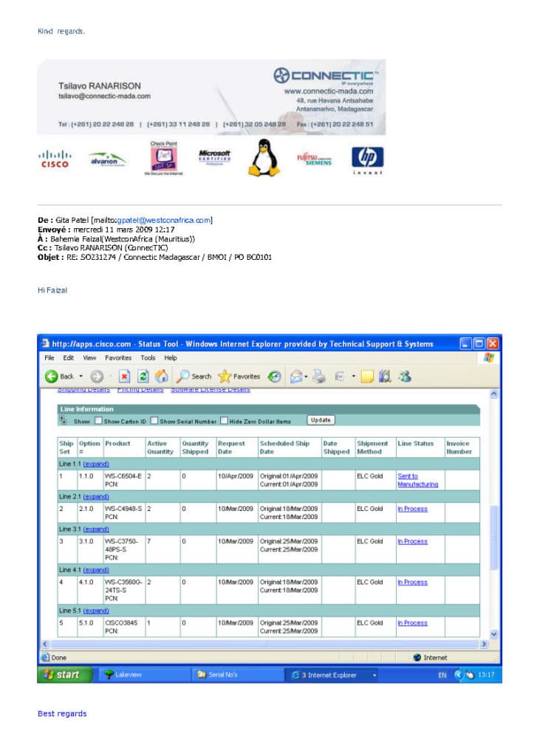Click the Linux penguin logo in signature
The height and width of the screenshot is (756, 534).
(264, 158)
